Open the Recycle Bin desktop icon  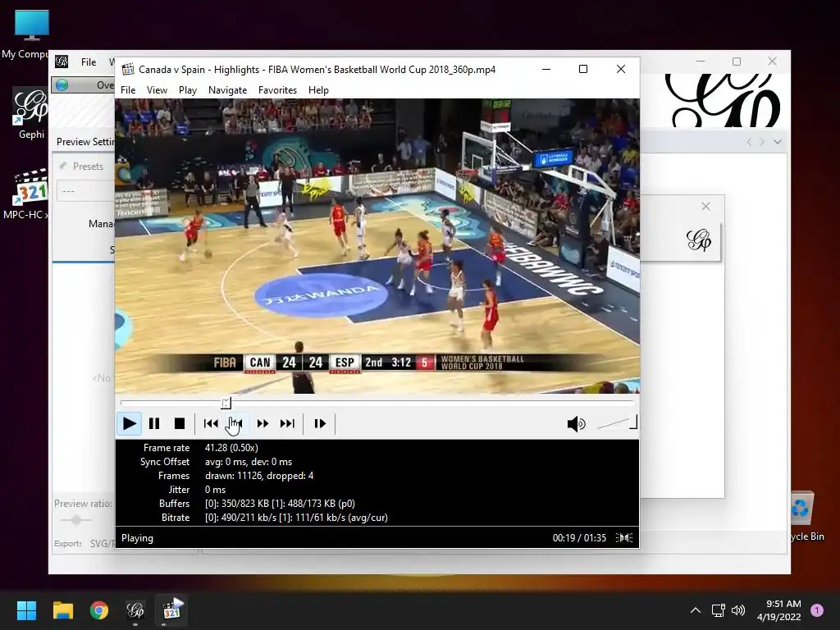coord(804,517)
